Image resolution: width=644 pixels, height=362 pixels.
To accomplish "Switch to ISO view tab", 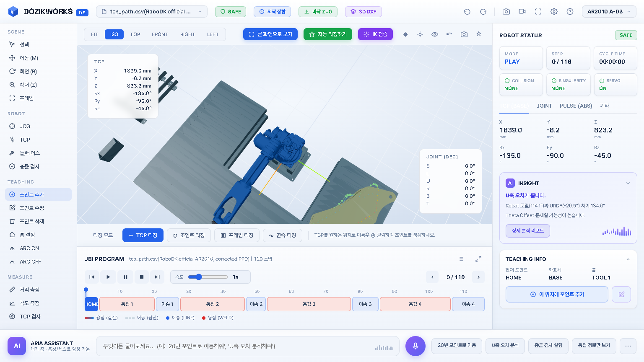I will pyautogui.click(x=114, y=34).
